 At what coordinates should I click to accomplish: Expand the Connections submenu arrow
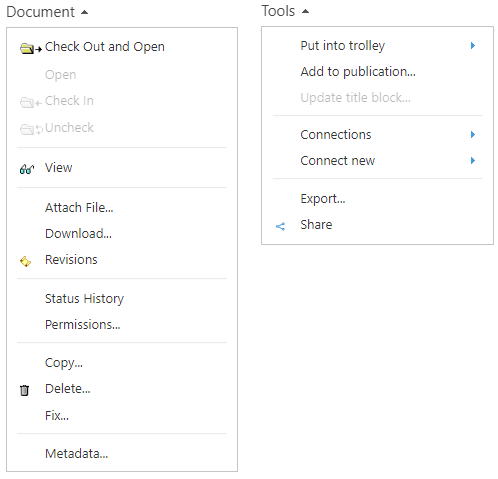(x=472, y=135)
